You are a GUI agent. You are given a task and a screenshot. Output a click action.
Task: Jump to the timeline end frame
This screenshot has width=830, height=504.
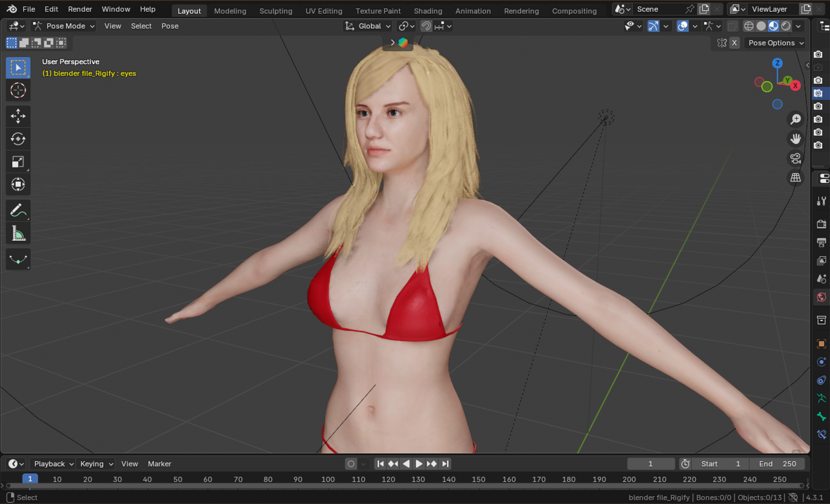click(445, 464)
